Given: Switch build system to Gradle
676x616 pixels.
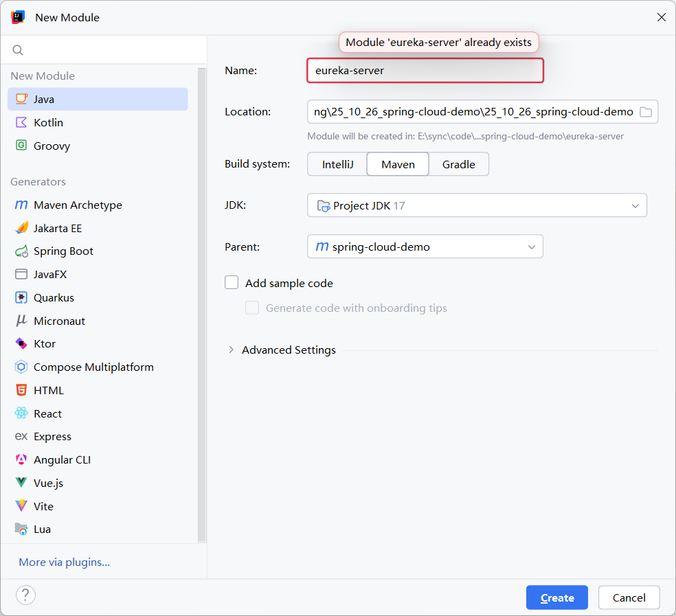Looking at the screenshot, I should pyautogui.click(x=459, y=165).
